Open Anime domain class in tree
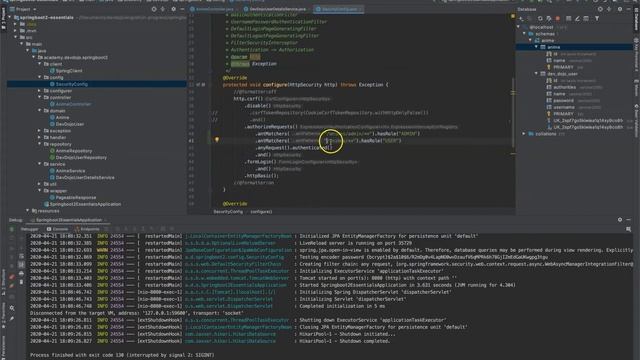This screenshot has height=360, width=640. coord(62,117)
